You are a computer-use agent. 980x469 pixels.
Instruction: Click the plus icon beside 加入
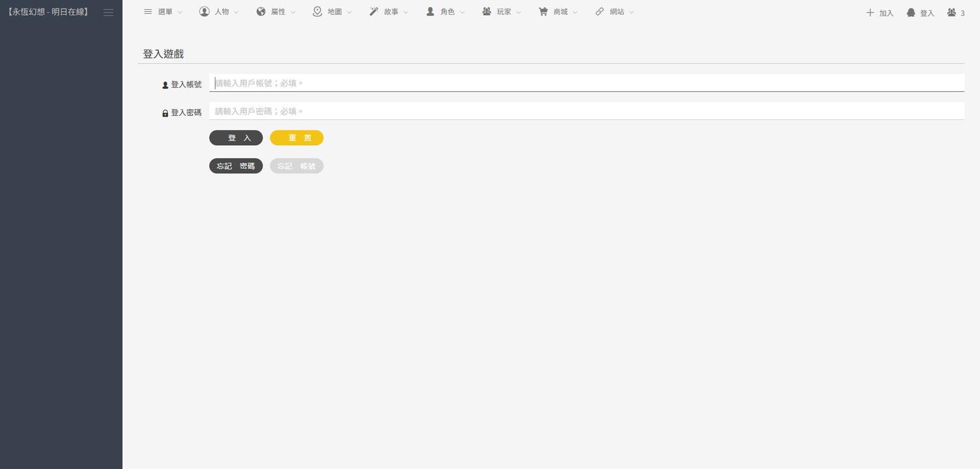click(870, 12)
